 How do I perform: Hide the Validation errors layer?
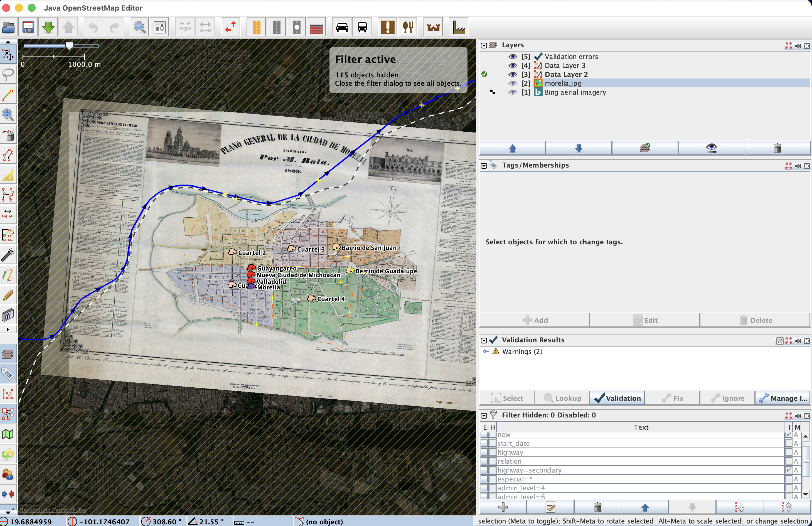click(x=513, y=56)
